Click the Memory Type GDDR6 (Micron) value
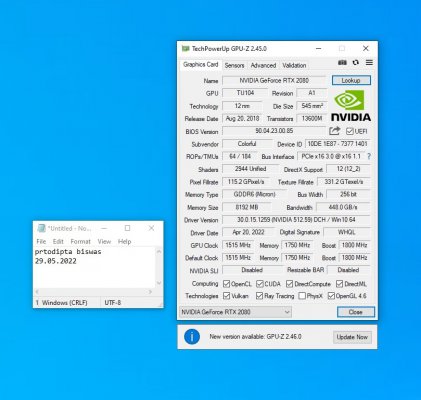Screen dimensions: 421x400 [x=254, y=194]
